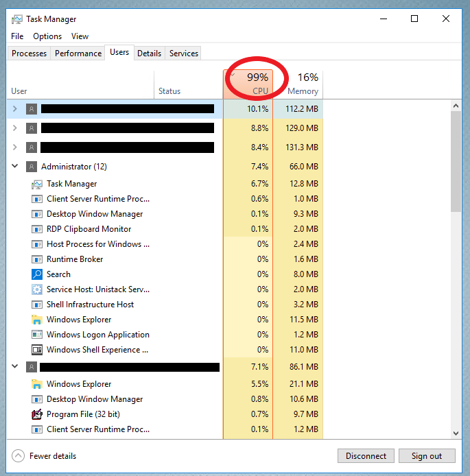Expand the user row using 8.4% CPU

pos(14,147)
